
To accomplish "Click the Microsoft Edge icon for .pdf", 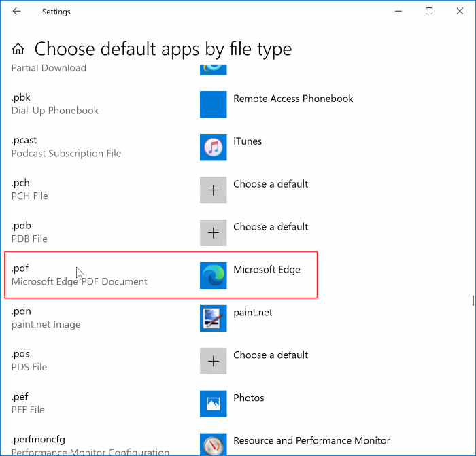I will (x=213, y=275).
